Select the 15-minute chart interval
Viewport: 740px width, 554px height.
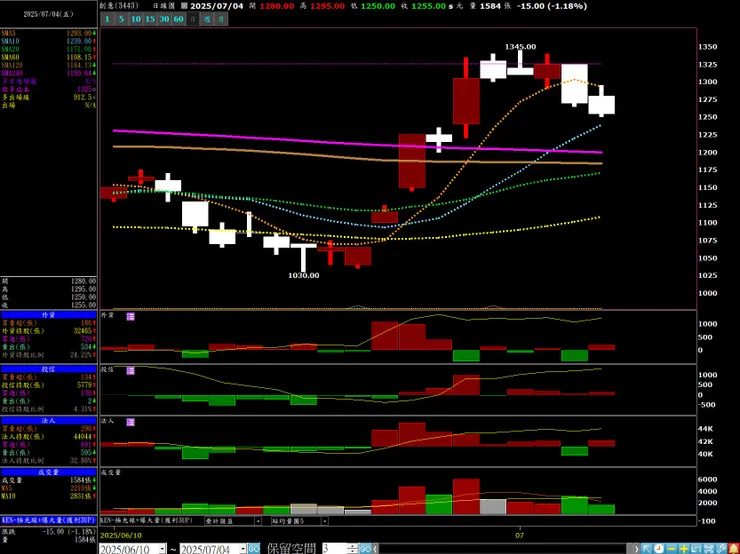click(x=150, y=19)
